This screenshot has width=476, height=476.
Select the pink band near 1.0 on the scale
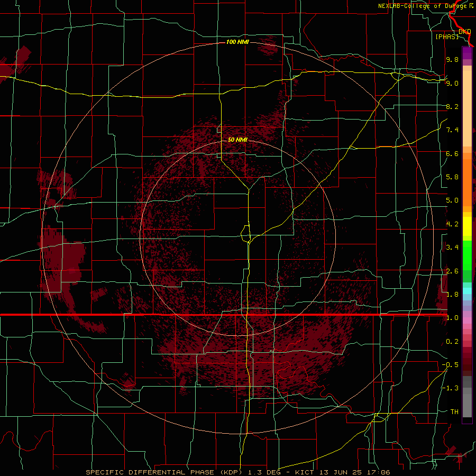(467, 321)
